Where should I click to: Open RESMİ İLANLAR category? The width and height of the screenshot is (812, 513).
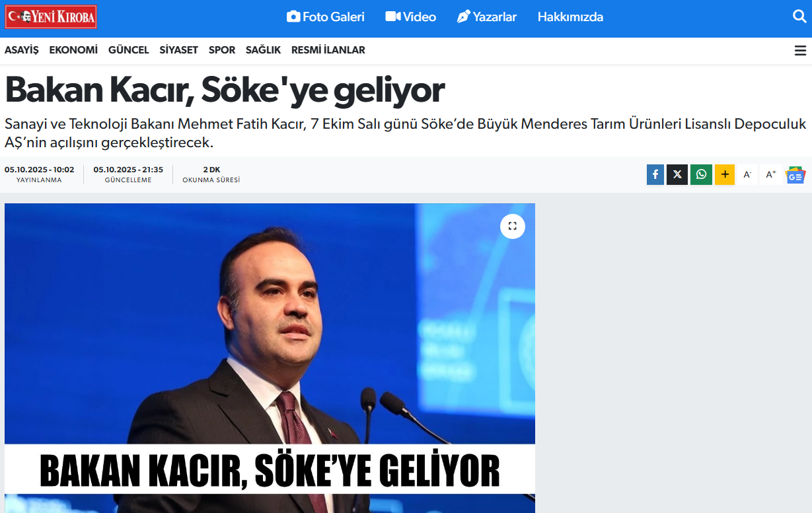(x=328, y=50)
